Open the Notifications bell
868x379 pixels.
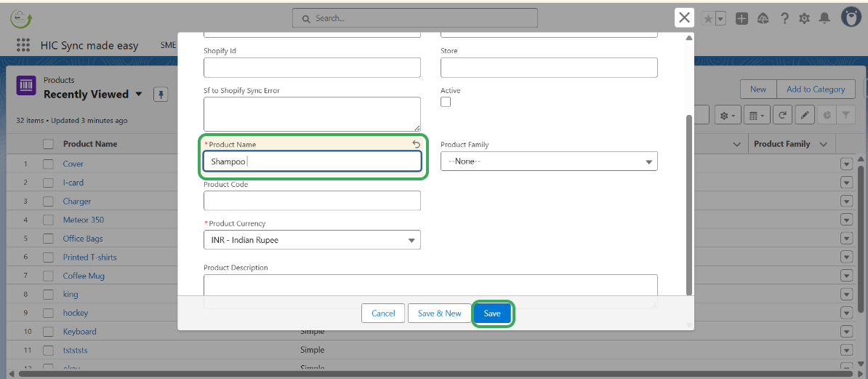(x=824, y=19)
